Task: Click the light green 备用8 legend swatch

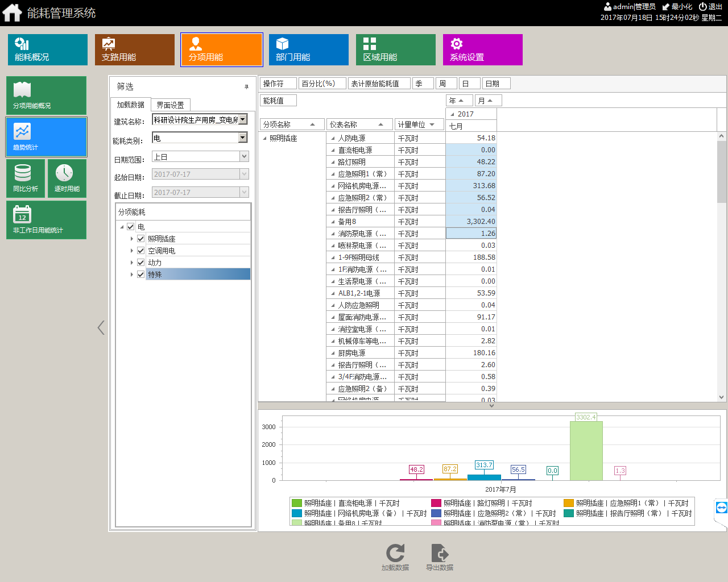Action: click(x=296, y=522)
